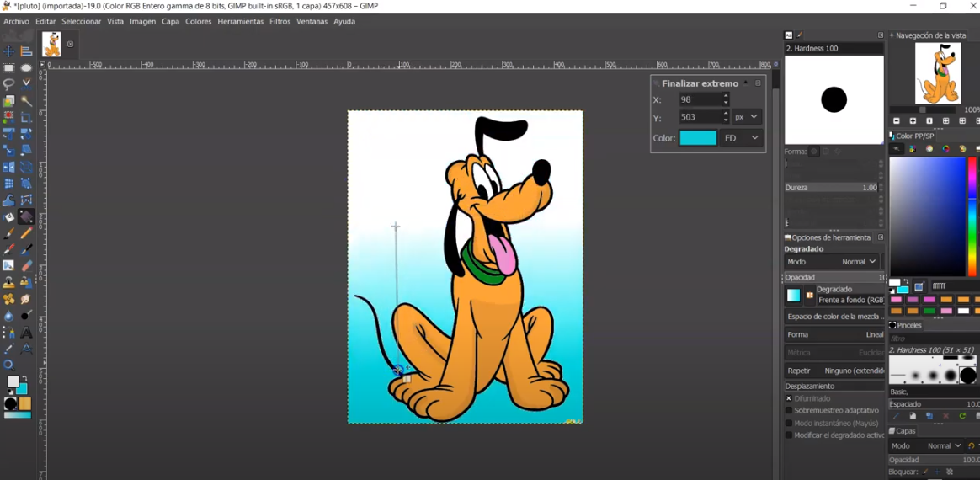Toggle the lock position cross icon

(x=937, y=472)
